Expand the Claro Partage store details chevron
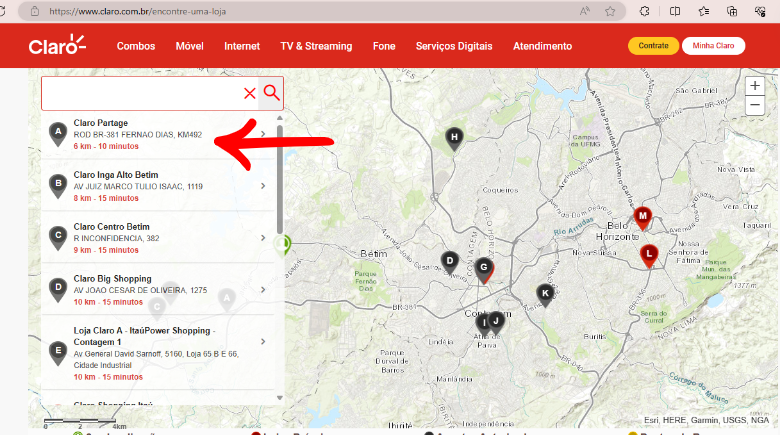The width and height of the screenshot is (780, 435). (263, 134)
